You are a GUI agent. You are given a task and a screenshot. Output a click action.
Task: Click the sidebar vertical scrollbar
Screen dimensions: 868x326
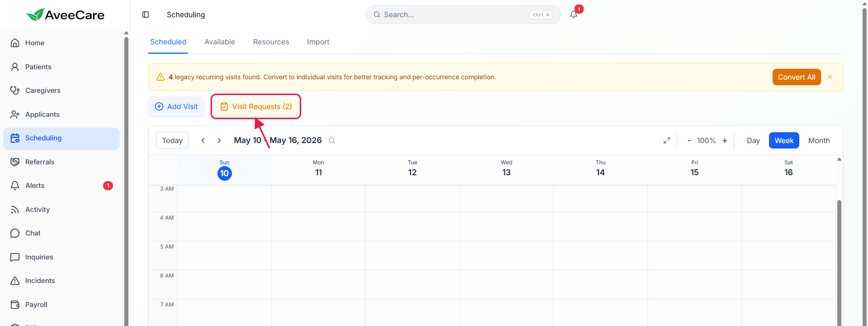(126, 181)
